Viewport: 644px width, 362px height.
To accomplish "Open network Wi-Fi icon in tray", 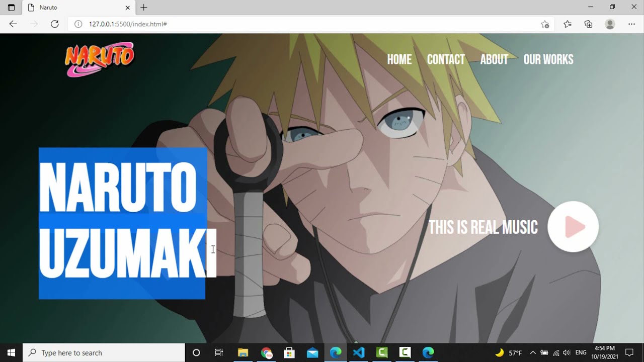I will tap(556, 352).
